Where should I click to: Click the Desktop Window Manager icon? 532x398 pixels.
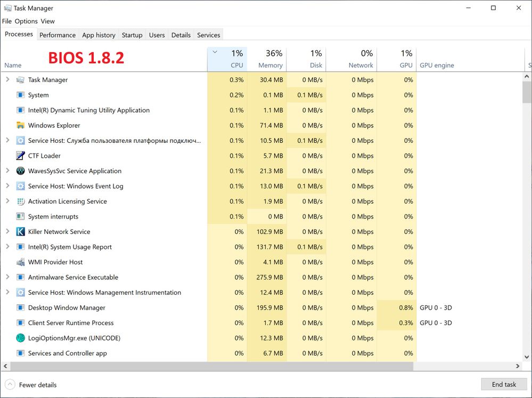pos(20,307)
